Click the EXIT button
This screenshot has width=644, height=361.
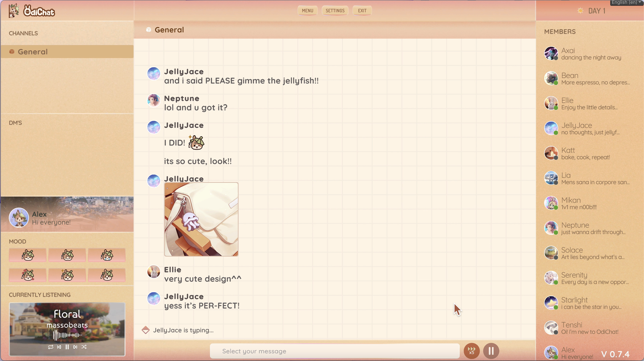pyautogui.click(x=362, y=11)
